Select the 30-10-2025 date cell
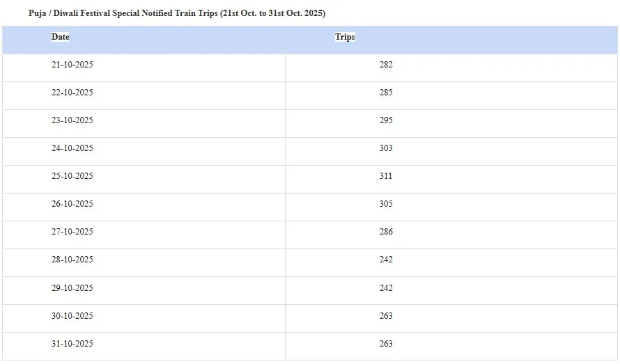This screenshot has width=620, height=364. [72, 316]
